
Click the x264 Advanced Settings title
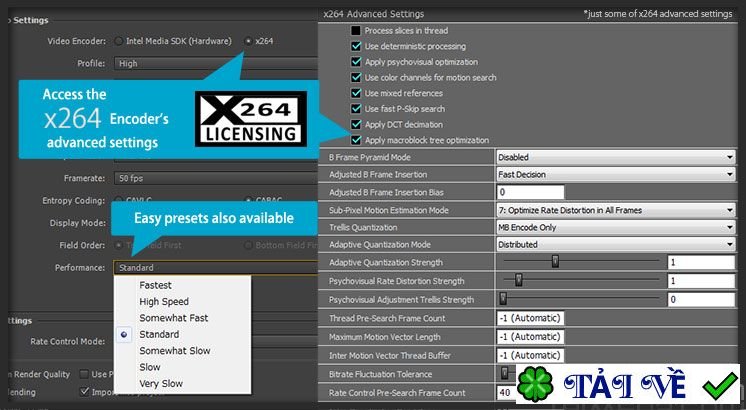pyautogui.click(x=373, y=14)
